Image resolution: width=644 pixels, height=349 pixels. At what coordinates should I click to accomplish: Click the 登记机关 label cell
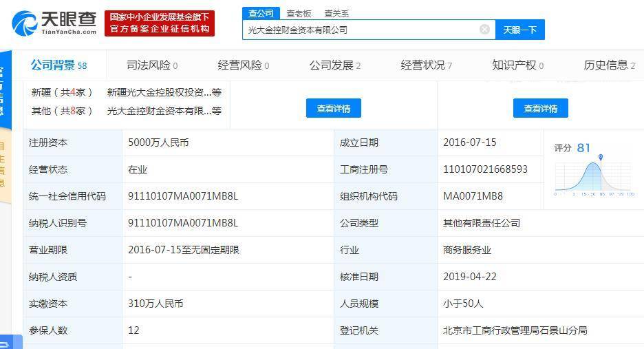(x=386, y=330)
